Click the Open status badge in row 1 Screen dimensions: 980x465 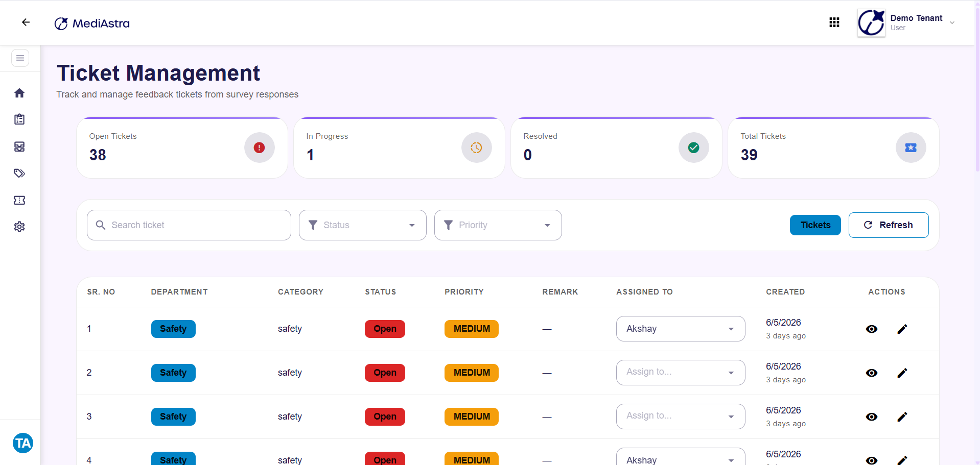(x=385, y=329)
